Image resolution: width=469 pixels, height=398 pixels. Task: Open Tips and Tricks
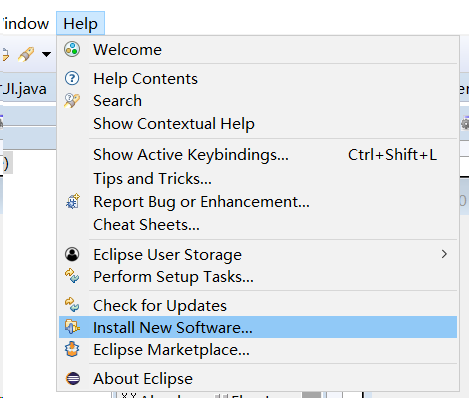pos(152,179)
